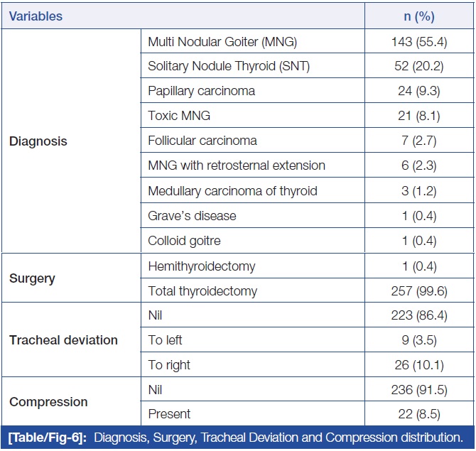Click the Compression category cell
The image size is (476, 451).
[x=48, y=402]
